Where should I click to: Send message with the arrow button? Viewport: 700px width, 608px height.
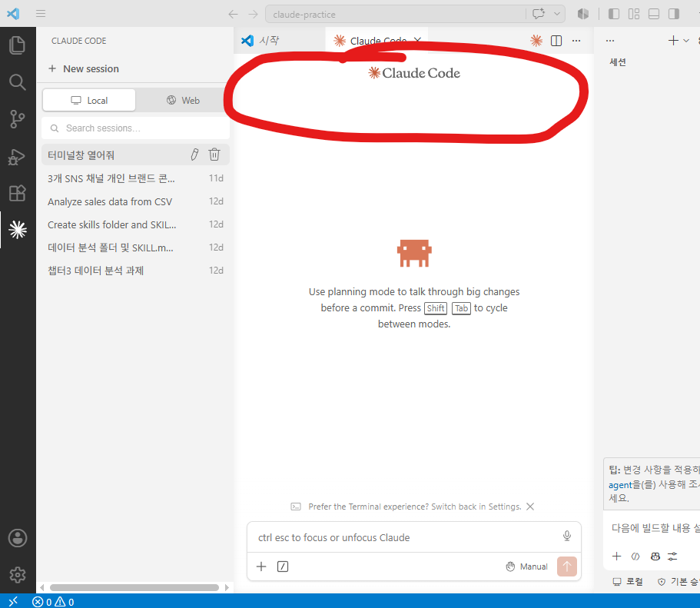pos(567,566)
